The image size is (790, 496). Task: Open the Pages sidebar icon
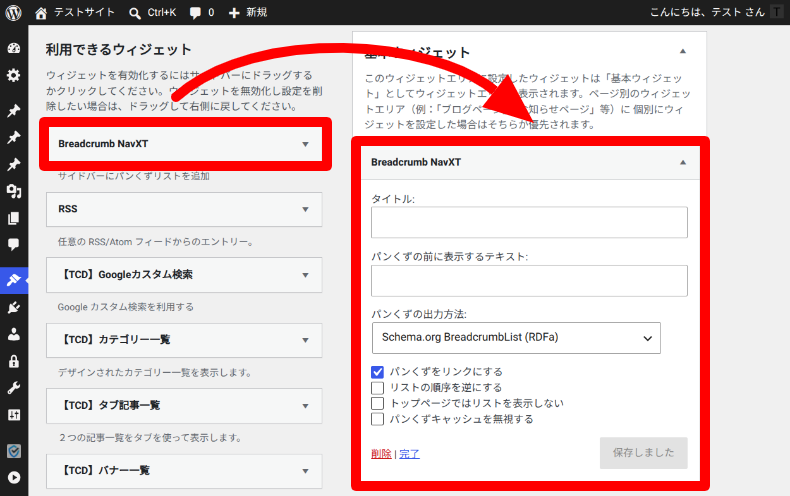[x=14, y=218]
